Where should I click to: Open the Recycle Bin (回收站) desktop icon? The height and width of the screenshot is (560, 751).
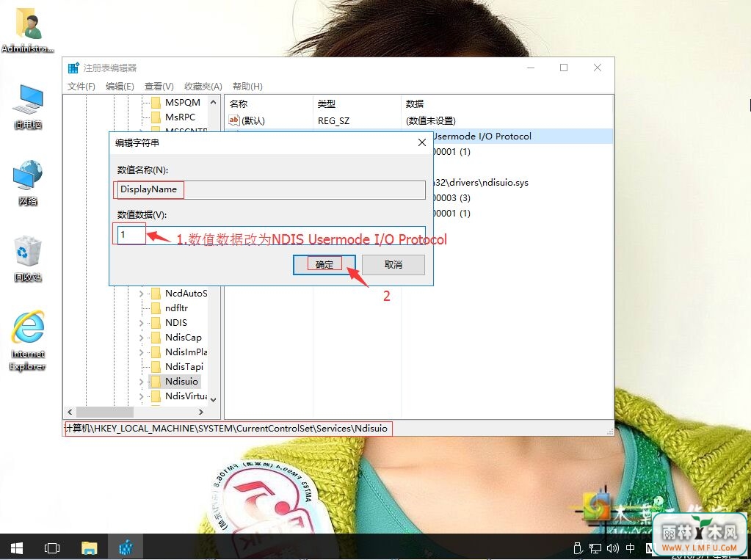[x=28, y=258]
